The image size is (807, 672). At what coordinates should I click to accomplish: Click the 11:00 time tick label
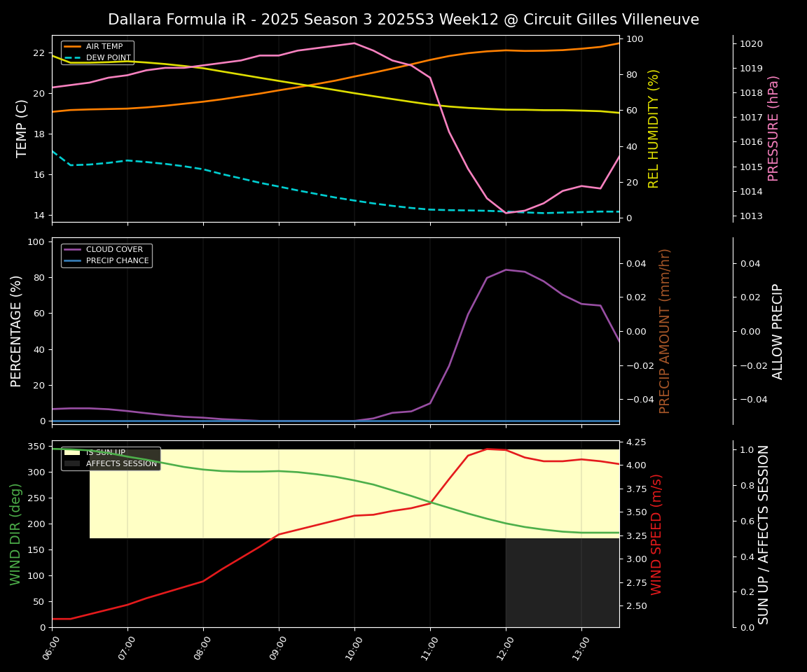(x=429, y=647)
